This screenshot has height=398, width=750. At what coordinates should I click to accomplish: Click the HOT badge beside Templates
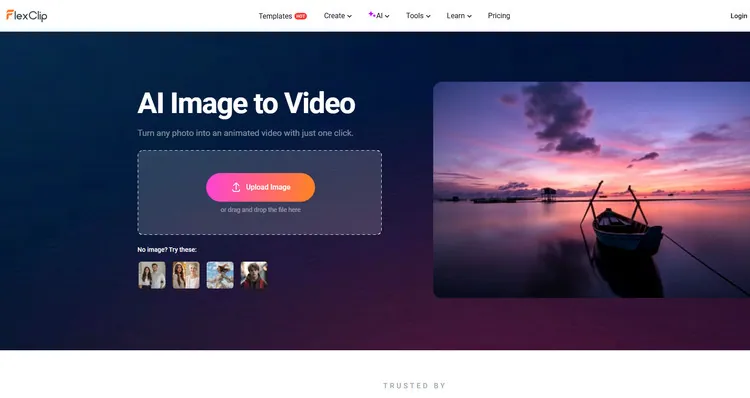click(x=300, y=16)
